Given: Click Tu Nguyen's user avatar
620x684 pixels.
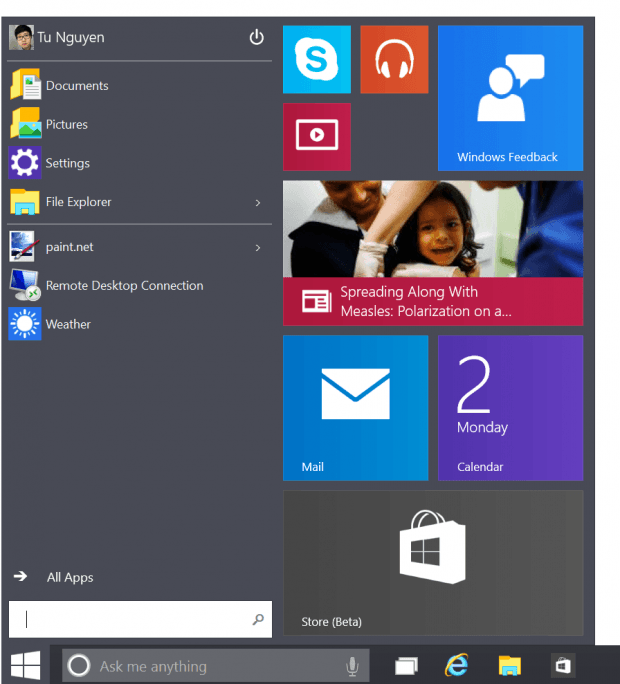Looking at the screenshot, I should pos(21,37).
